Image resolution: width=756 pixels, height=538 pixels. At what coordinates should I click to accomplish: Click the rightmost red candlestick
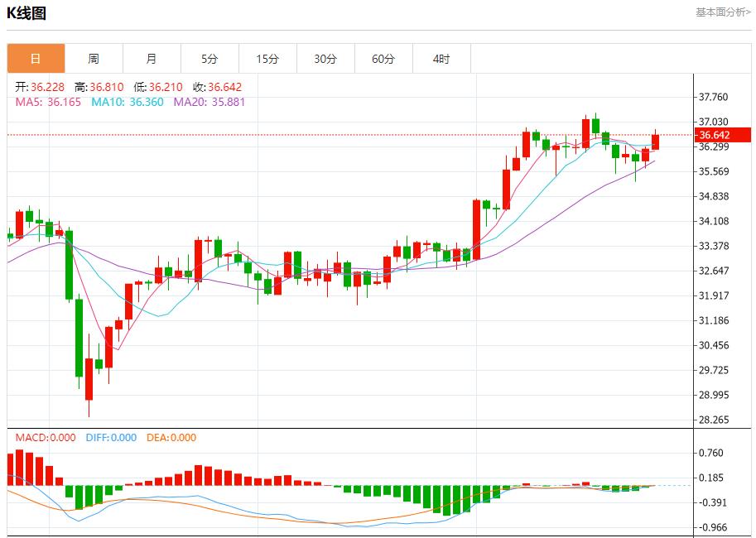click(655, 142)
